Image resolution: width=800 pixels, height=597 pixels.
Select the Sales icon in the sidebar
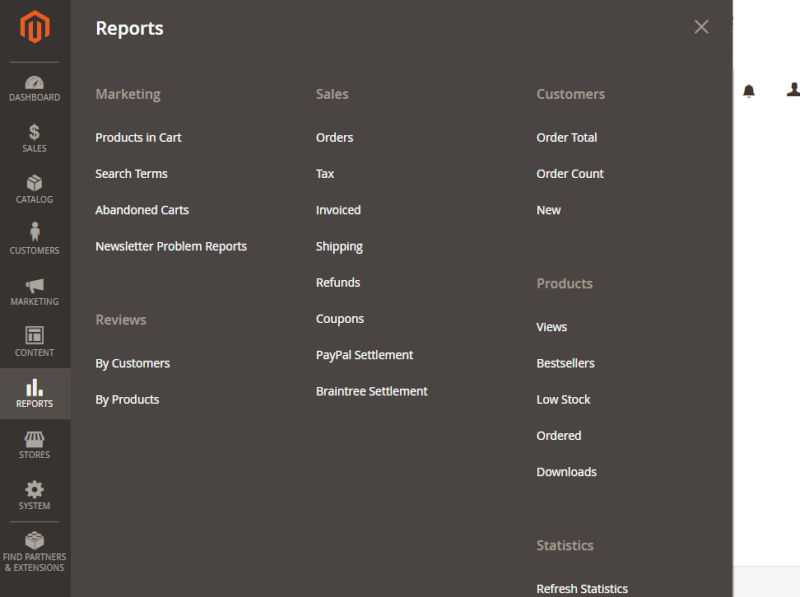tap(34, 139)
